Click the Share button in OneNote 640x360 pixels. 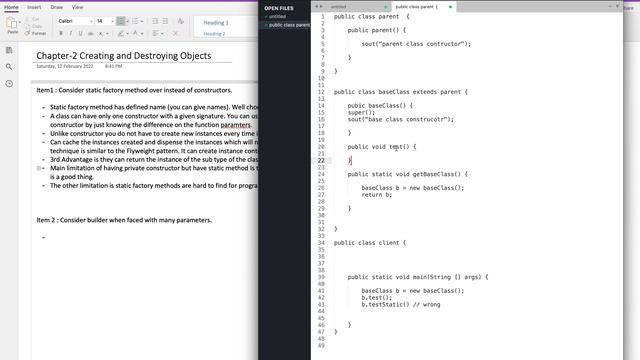[x=629, y=8]
